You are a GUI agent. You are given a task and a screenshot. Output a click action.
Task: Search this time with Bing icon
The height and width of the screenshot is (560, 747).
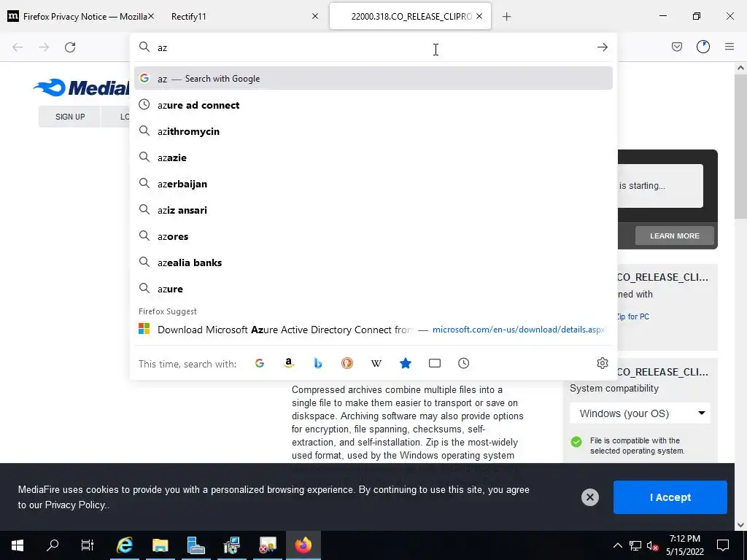tap(318, 363)
